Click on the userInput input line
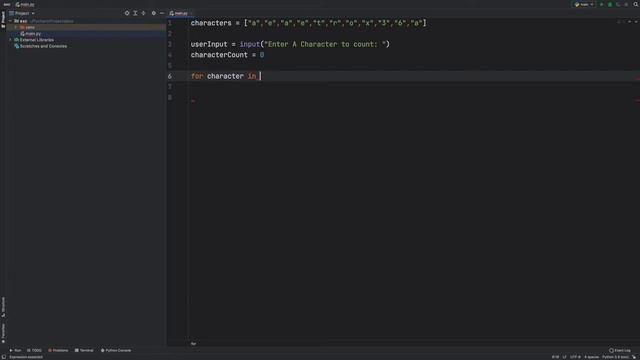 [x=290, y=44]
